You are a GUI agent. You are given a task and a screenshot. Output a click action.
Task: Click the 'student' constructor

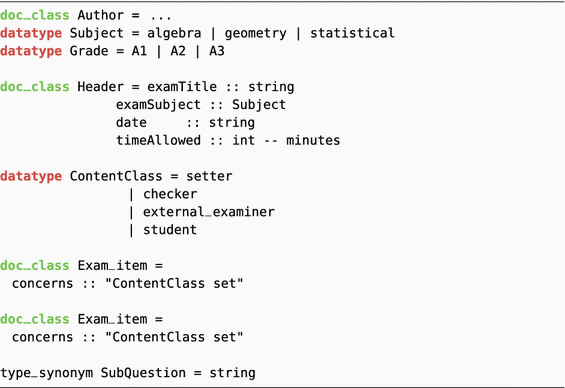(170, 230)
